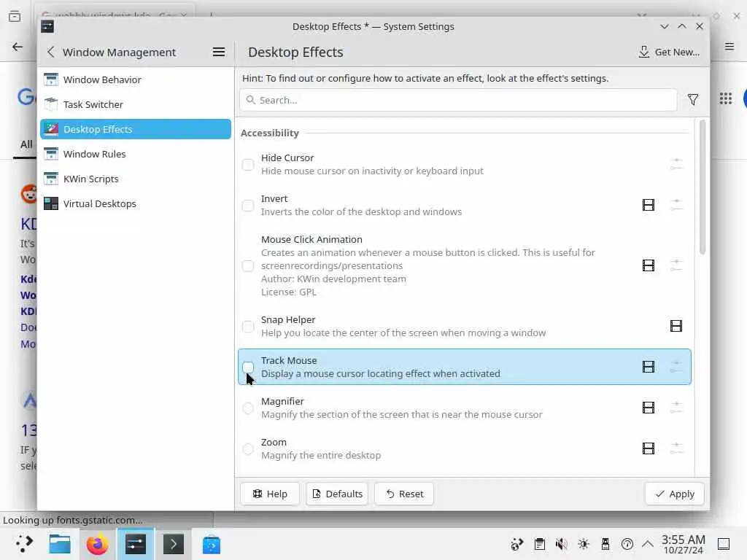Select Task Switcher in sidebar
Image resolution: width=747 pixels, height=560 pixels.
(135, 104)
